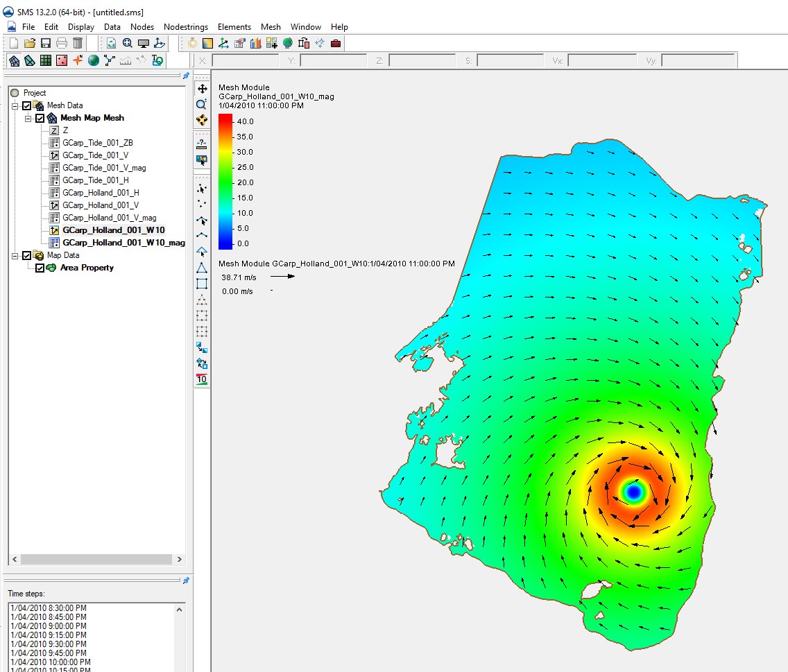Collapse the Map Data tree node
788x672 pixels.
click(x=15, y=255)
